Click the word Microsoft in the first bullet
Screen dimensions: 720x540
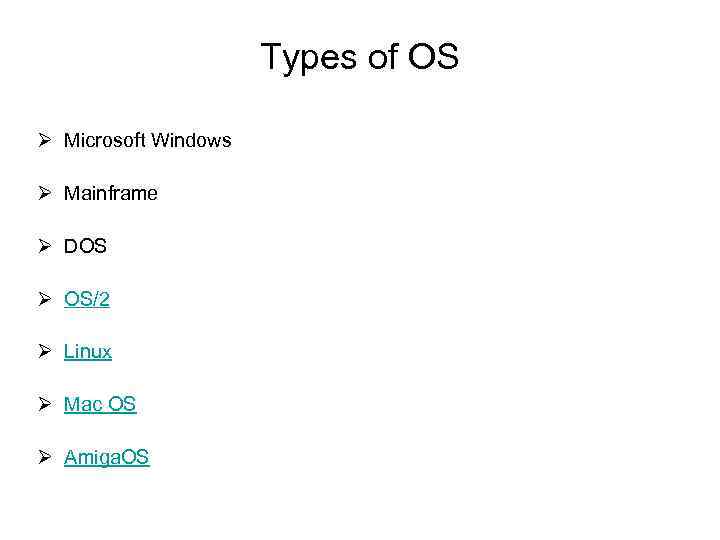[x=104, y=140]
